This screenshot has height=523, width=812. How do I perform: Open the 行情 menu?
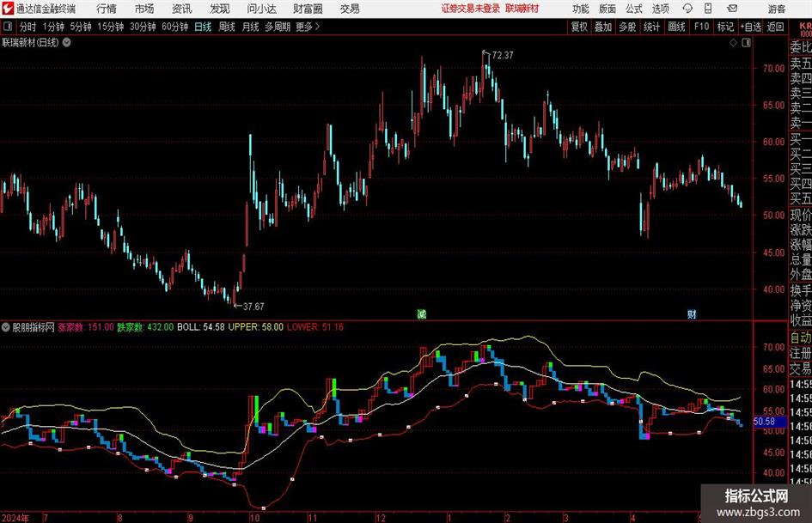107,9
